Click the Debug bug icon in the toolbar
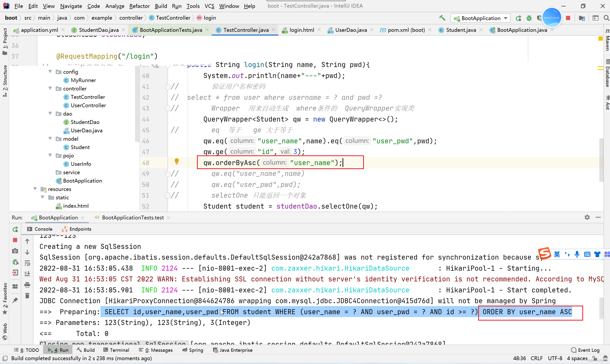The width and height of the screenshot is (610, 364). click(x=529, y=18)
